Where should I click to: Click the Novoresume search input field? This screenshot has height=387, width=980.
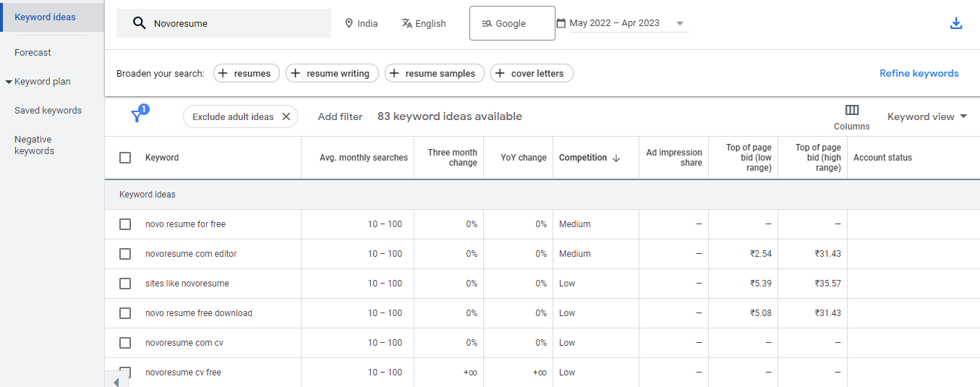click(231, 23)
